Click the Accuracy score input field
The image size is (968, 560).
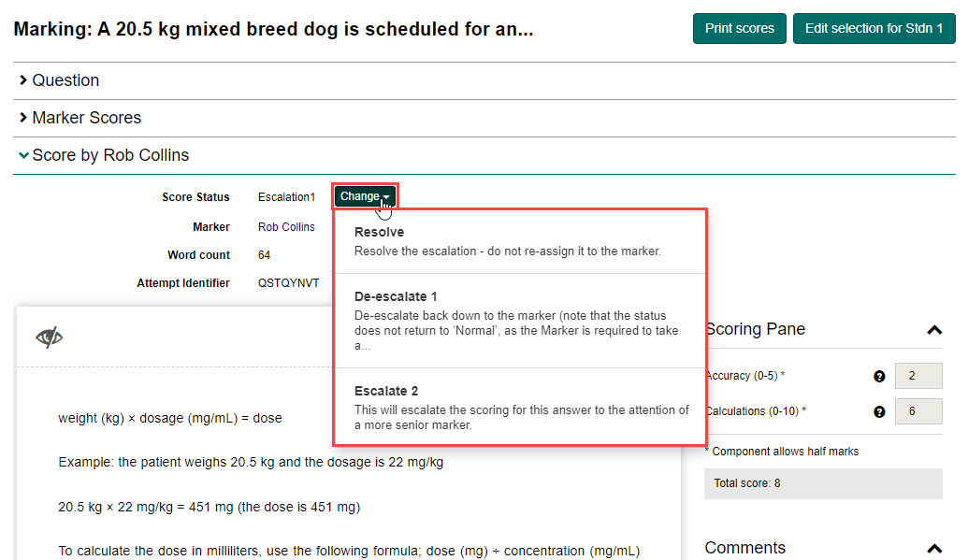point(917,376)
